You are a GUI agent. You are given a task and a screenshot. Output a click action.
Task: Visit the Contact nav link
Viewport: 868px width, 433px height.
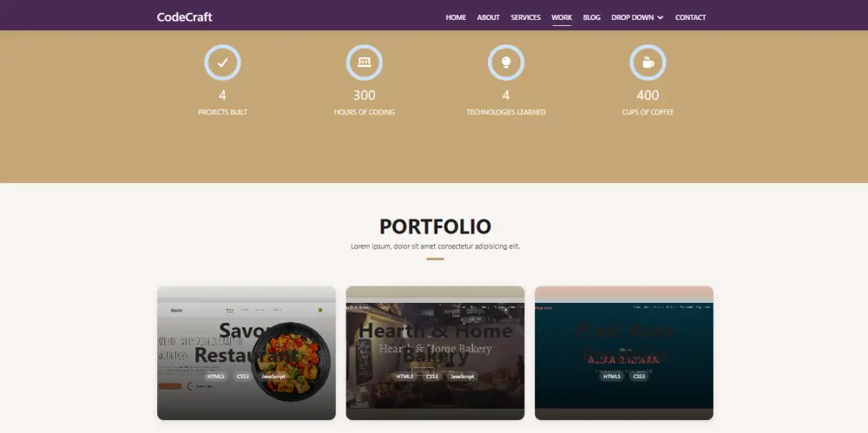coord(690,17)
